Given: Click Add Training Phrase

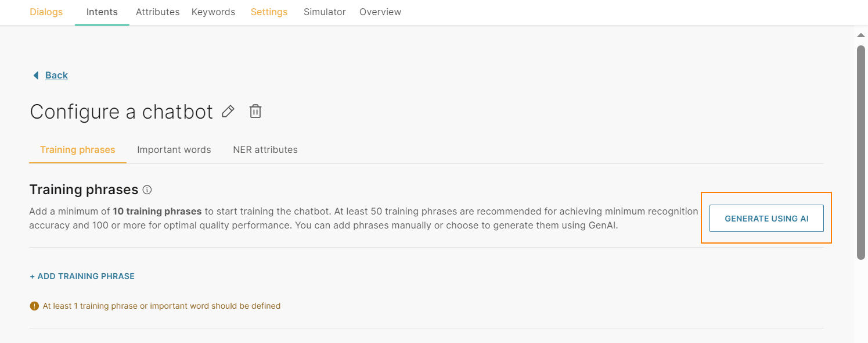Looking at the screenshot, I should (82, 276).
